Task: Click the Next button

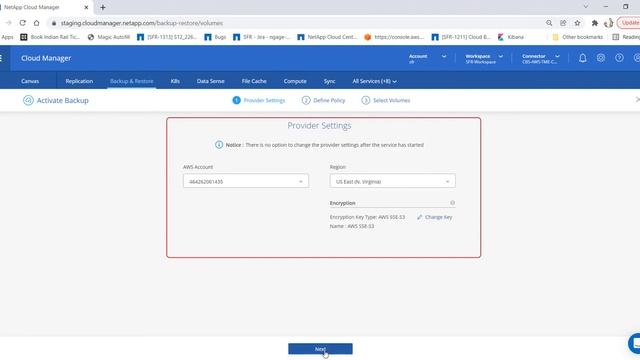Action: pos(320,349)
